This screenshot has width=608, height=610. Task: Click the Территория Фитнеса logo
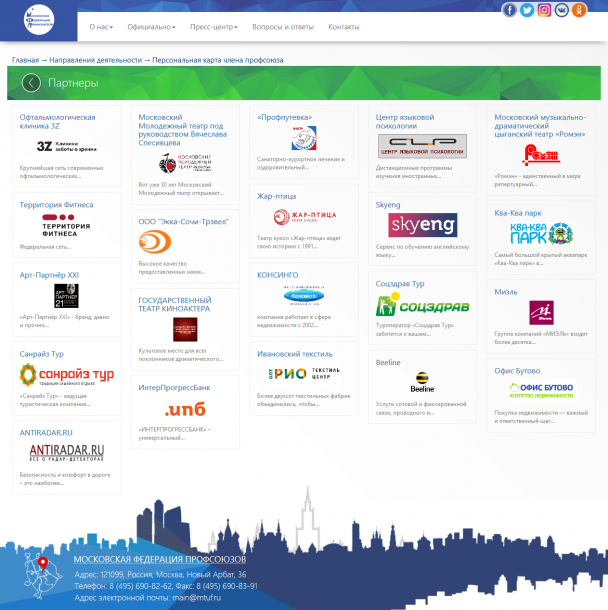click(x=66, y=225)
